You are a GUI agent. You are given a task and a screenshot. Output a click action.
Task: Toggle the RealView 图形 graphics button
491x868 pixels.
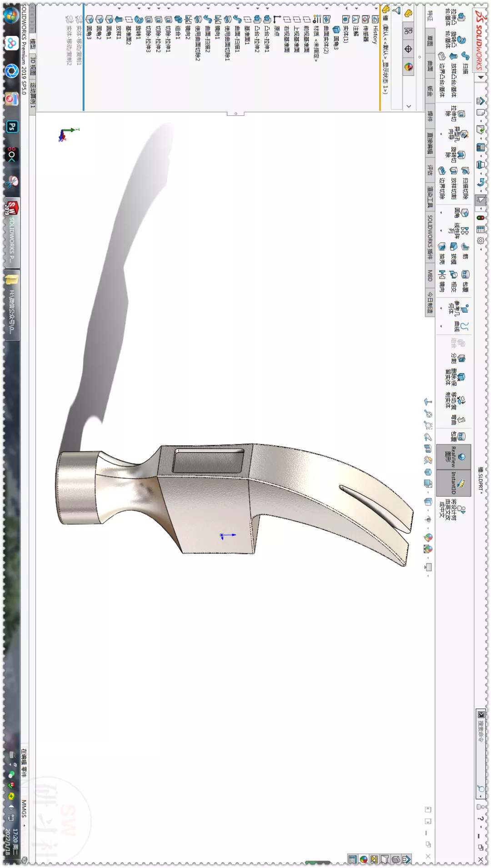pyautogui.click(x=454, y=457)
